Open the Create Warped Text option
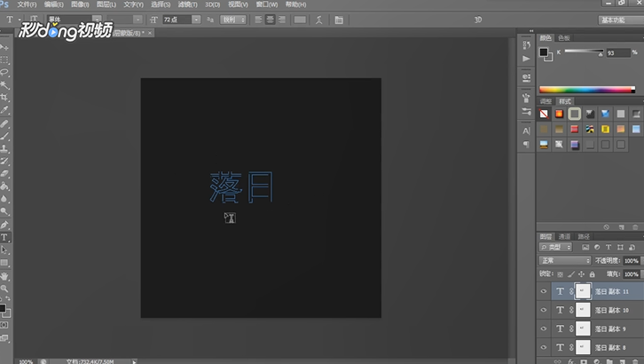This screenshot has width=644, height=364. click(x=318, y=20)
